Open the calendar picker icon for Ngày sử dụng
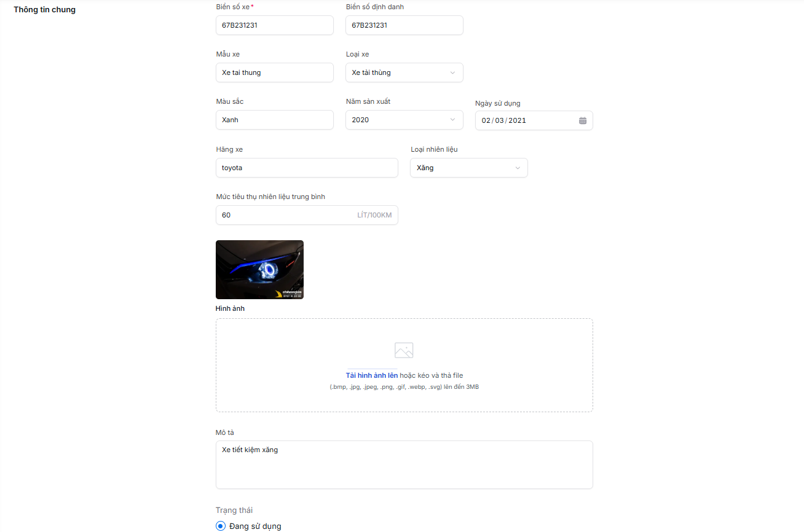Image resolution: width=804 pixels, height=532 pixels. coord(582,120)
